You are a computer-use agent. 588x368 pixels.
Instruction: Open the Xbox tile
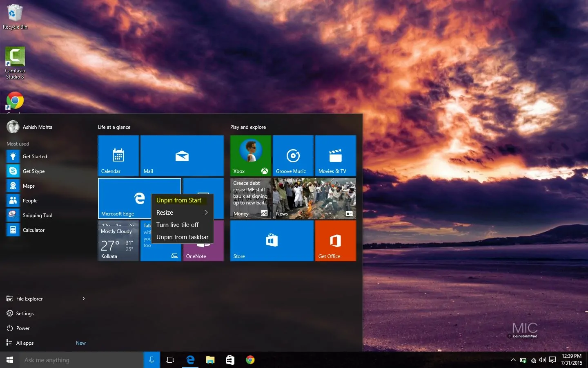(251, 156)
